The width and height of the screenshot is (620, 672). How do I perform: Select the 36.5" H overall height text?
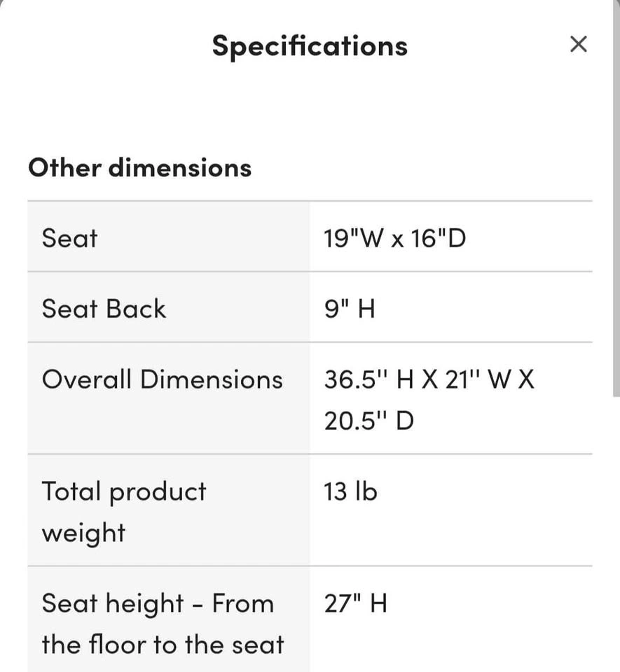tap(369, 379)
